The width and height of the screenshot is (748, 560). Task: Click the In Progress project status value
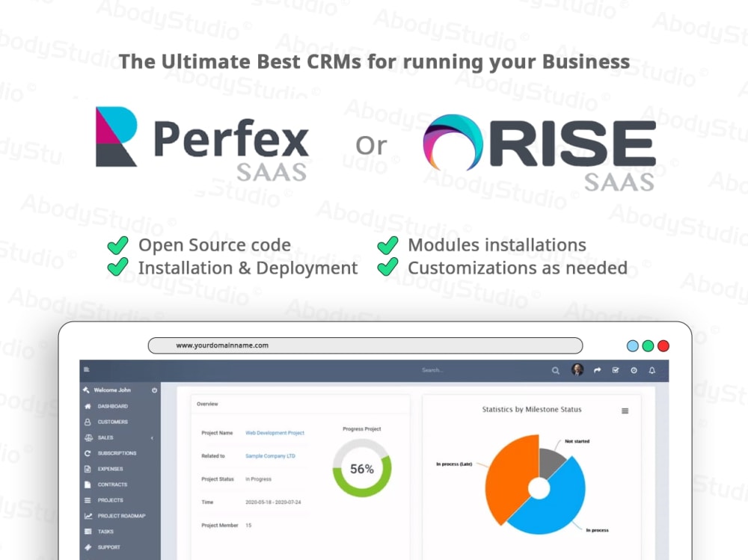tap(258, 479)
